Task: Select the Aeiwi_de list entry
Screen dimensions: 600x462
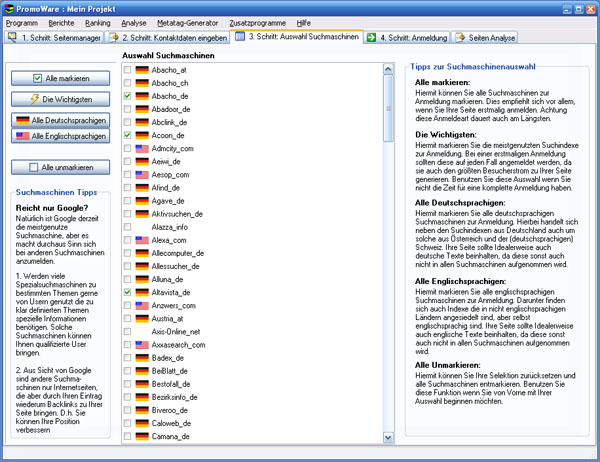Action: (166, 162)
